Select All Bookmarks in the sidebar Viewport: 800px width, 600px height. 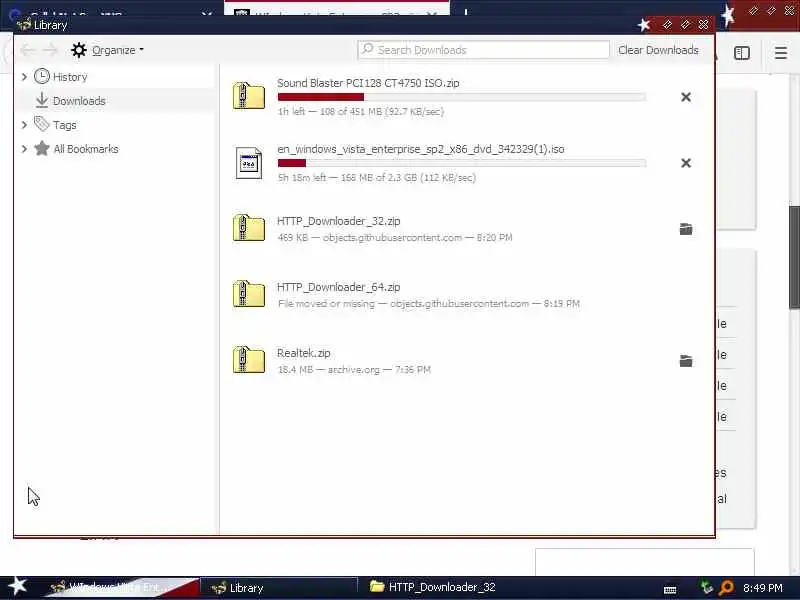(x=86, y=149)
